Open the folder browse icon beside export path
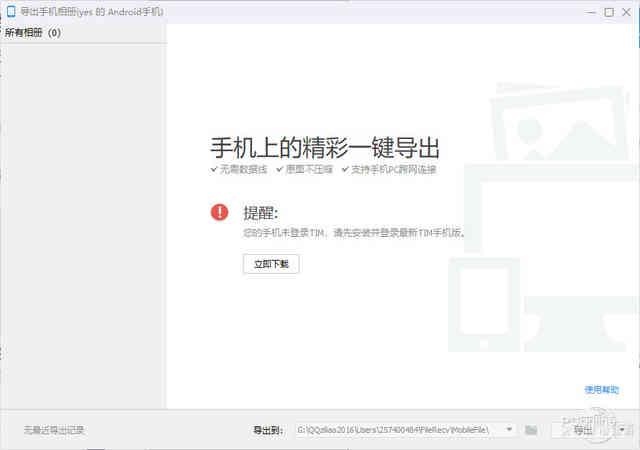This screenshot has width=640, height=450. pos(531,430)
